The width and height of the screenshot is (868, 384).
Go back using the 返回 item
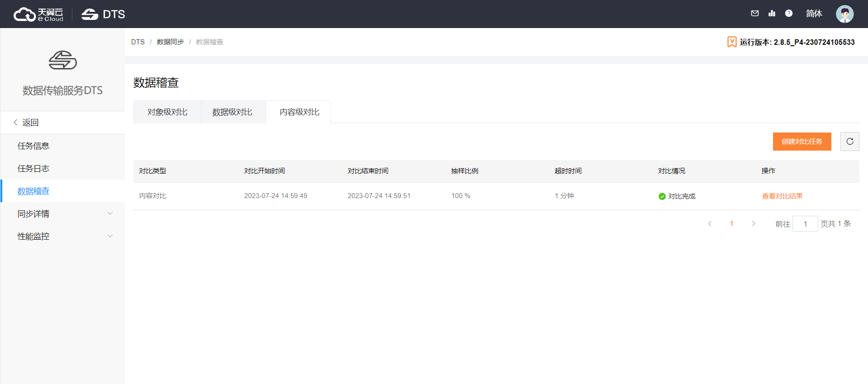30,123
